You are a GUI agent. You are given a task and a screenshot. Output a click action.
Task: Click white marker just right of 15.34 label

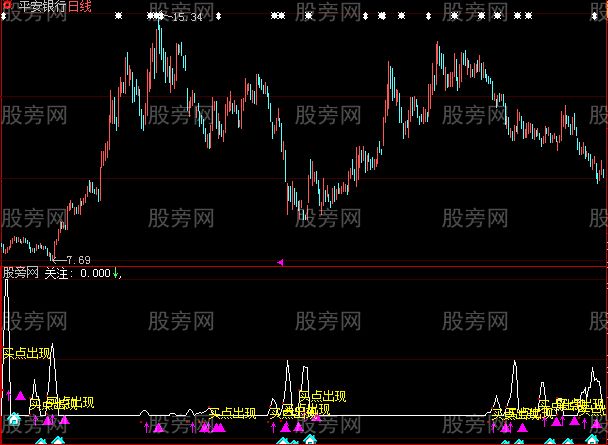coord(218,16)
